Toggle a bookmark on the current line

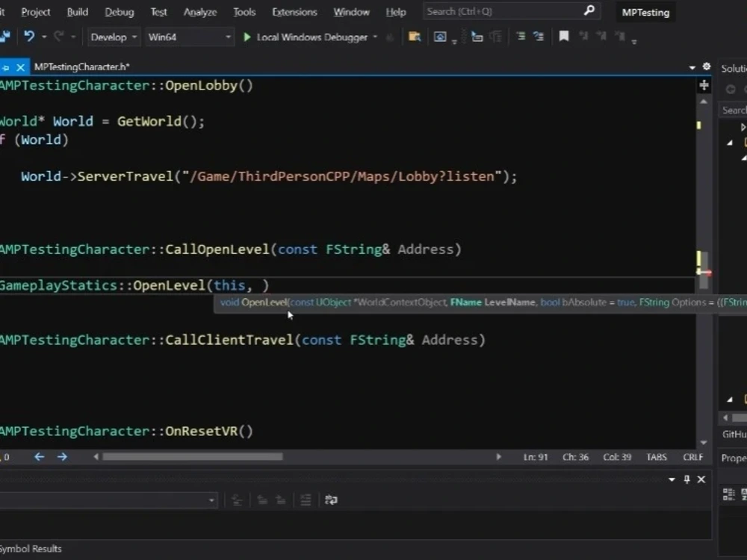565,36
